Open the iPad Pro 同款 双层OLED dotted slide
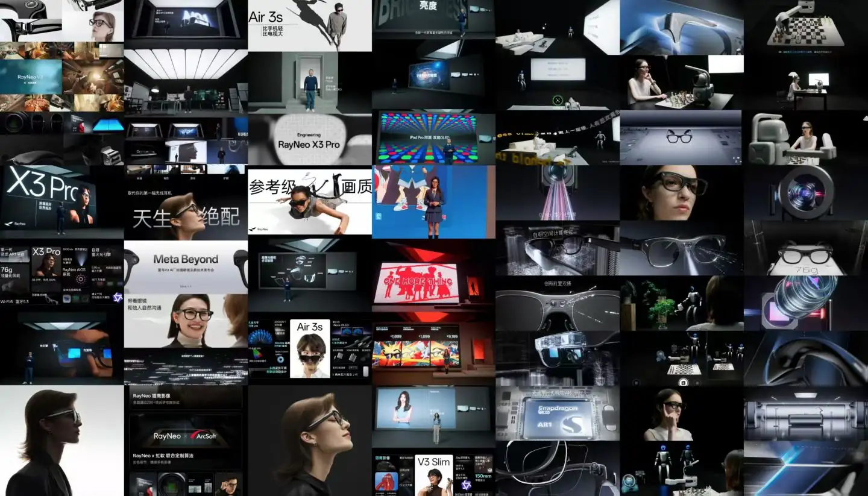 coord(433,138)
